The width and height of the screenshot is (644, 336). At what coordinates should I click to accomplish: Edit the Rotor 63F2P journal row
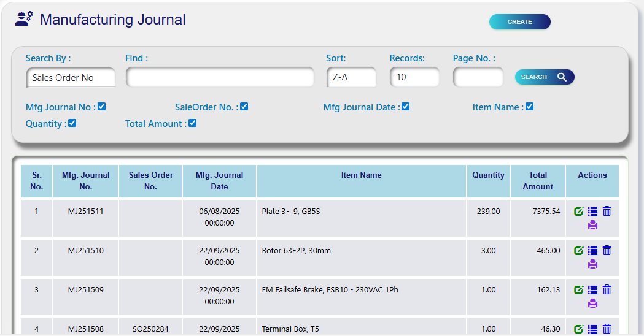tap(578, 251)
